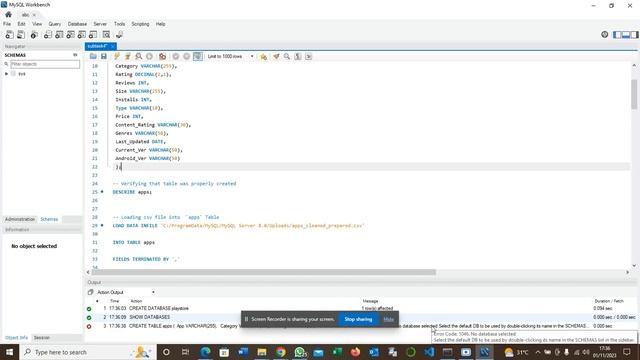
Task: Stop the running query icon
Action: [x=149, y=56]
